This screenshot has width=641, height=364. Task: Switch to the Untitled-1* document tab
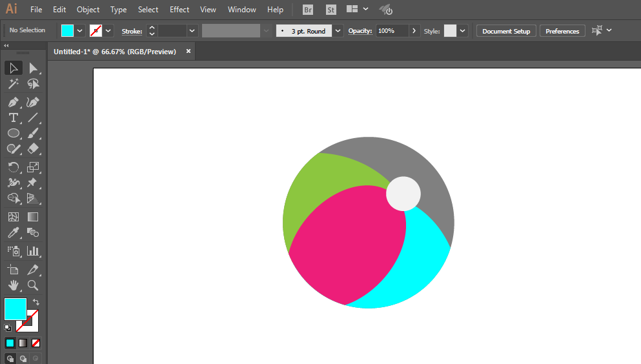115,52
